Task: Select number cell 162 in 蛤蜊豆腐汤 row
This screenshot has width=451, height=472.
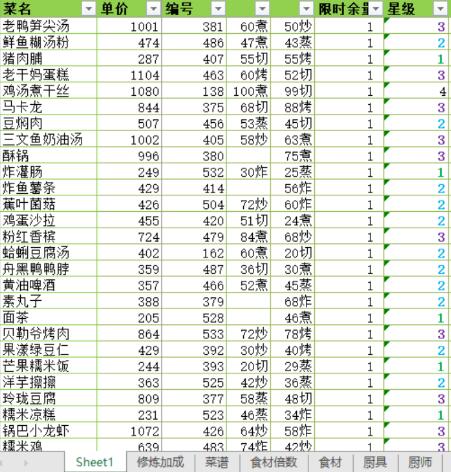Action: pyautogui.click(x=194, y=253)
